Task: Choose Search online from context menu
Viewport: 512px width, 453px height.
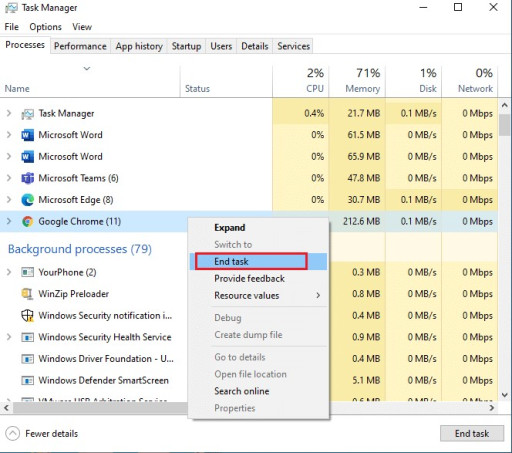Action: tap(242, 391)
